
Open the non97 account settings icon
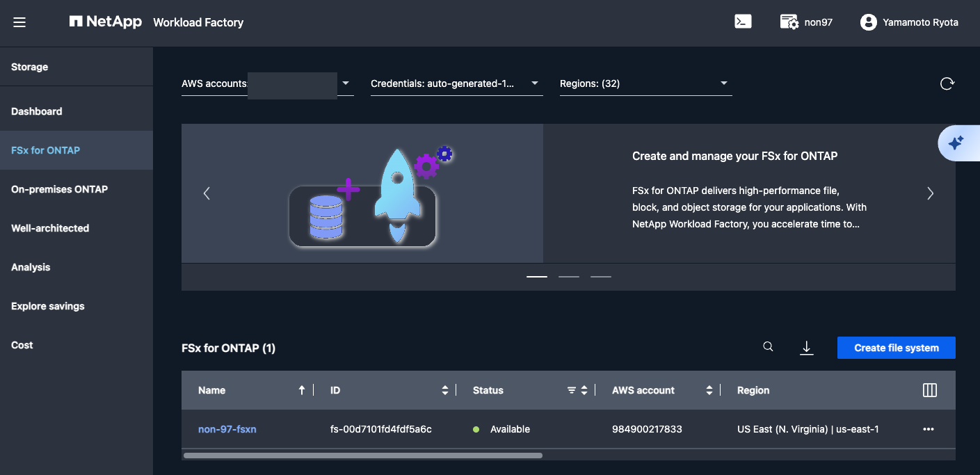click(x=789, y=22)
